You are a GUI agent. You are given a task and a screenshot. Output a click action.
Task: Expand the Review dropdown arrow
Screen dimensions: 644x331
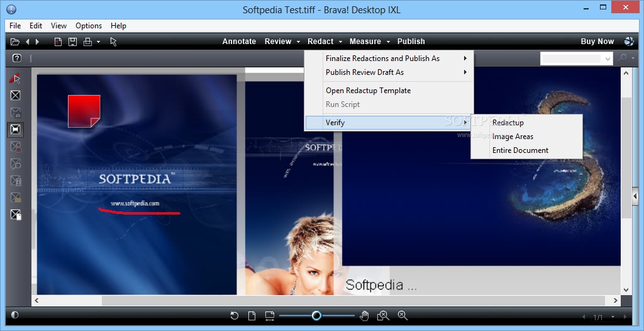point(298,42)
